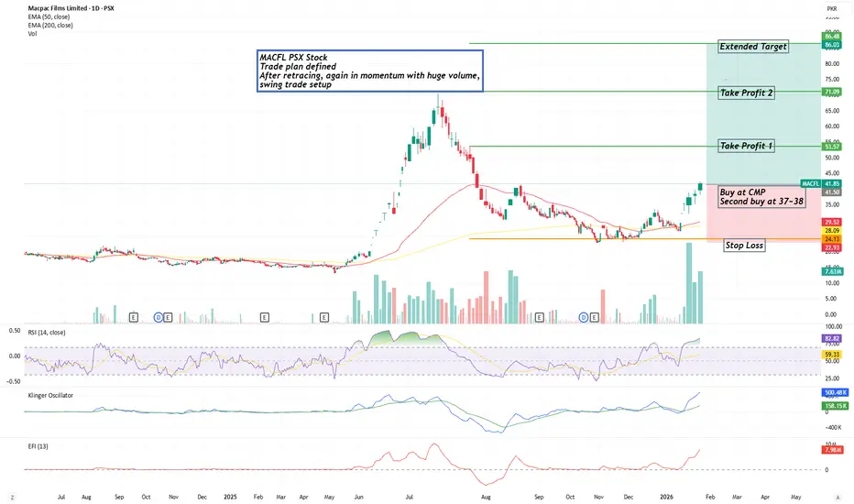The image size is (854, 504).
Task: Click the dividend D marker near Oct 2024
Action: pyautogui.click(x=159, y=317)
